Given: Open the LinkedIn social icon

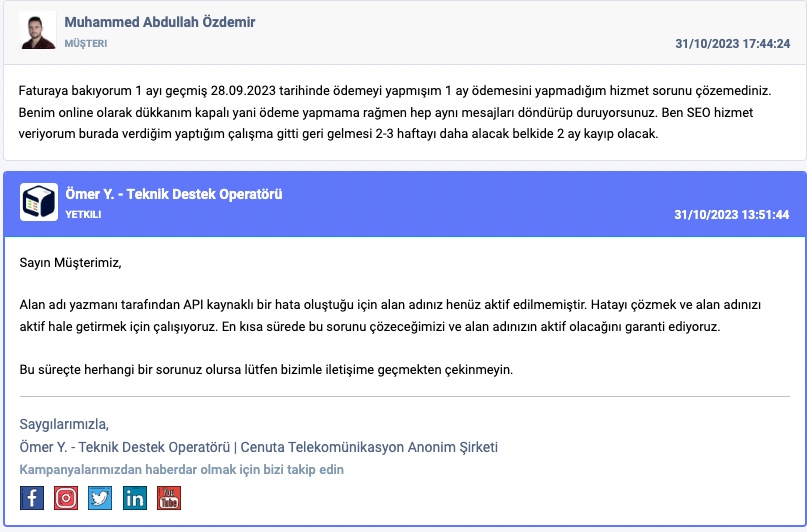Looking at the screenshot, I should coord(135,498).
